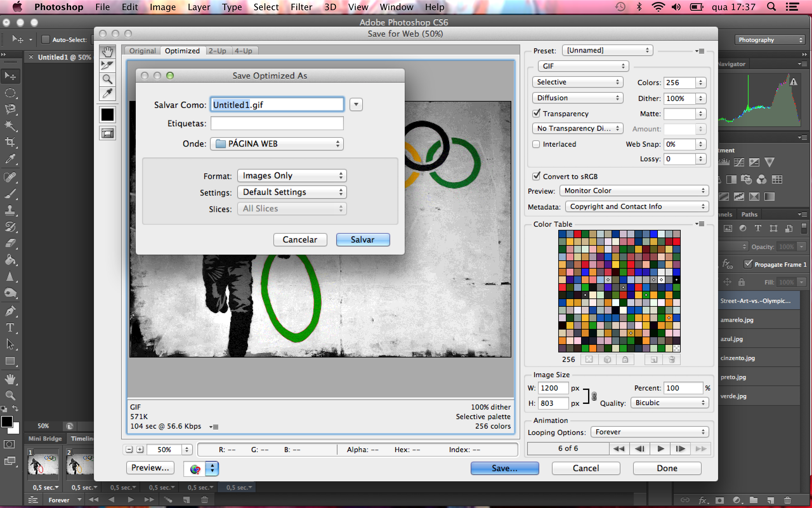Select the Eyedropper tool in Save for Web
812x508 pixels.
[x=108, y=93]
